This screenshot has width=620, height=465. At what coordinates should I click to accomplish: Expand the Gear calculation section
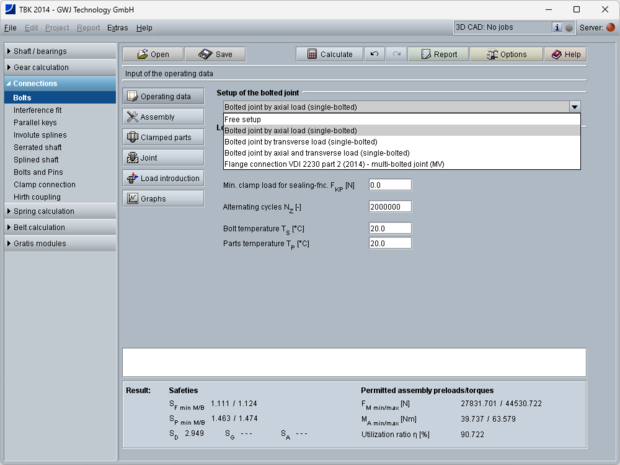click(58, 67)
